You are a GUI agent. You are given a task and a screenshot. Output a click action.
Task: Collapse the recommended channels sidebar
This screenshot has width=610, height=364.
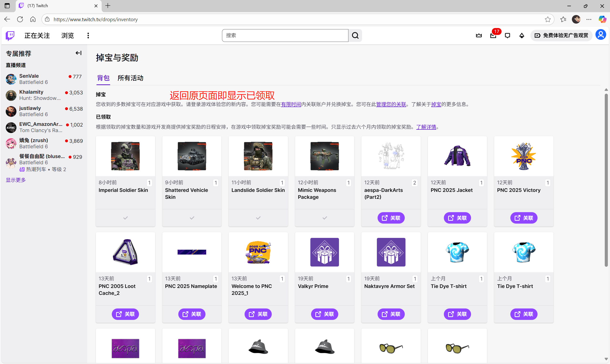[78, 53]
